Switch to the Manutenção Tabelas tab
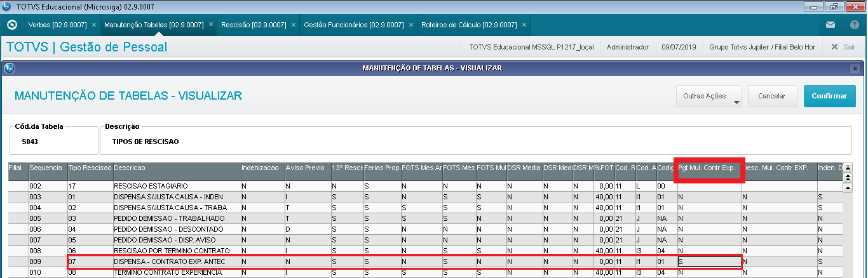 pos(154,25)
